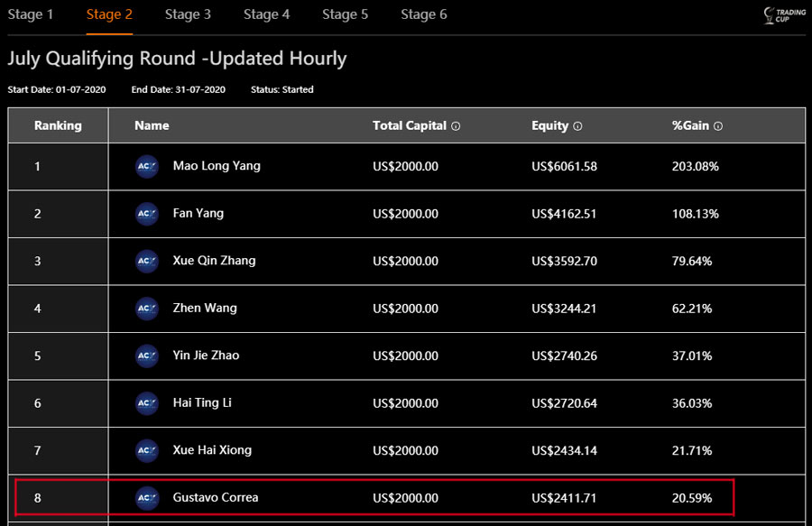Select the Stage 2 tab
The height and width of the screenshot is (526, 812).
point(109,14)
